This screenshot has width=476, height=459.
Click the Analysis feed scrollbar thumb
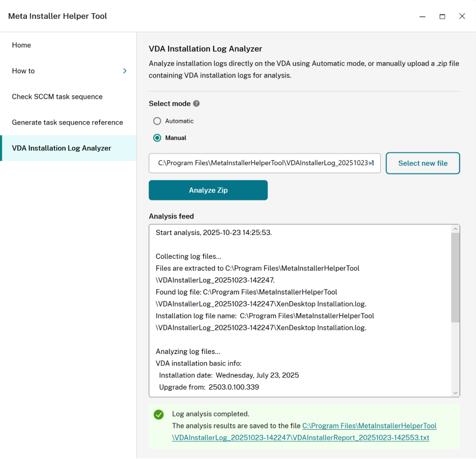coord(455,277)
